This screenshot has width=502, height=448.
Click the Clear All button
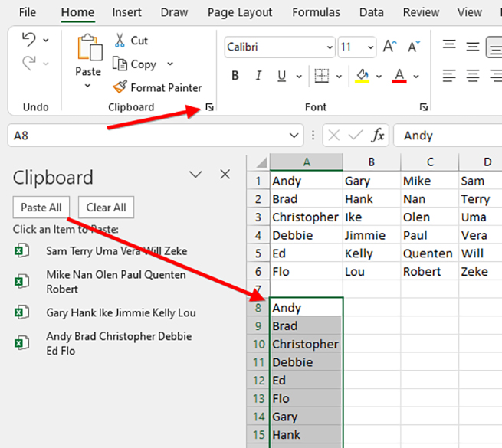[106, 207]
